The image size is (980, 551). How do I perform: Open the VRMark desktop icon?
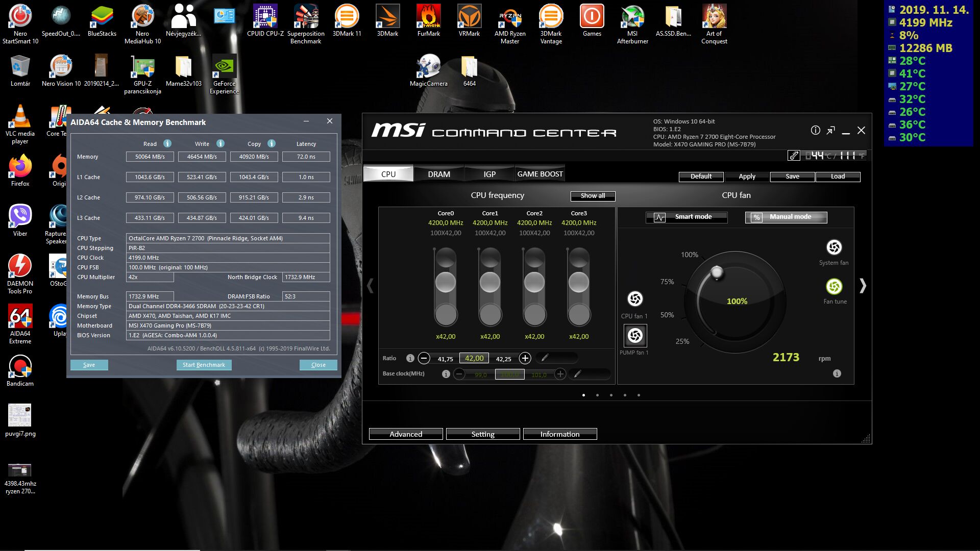pyautogui.click(x=469, y=20)
